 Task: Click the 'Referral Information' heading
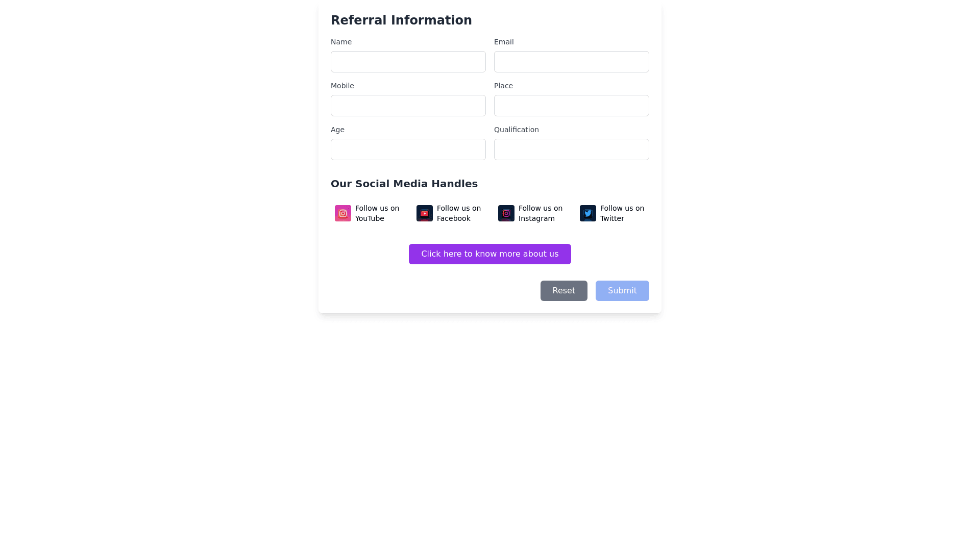point(401,20)
